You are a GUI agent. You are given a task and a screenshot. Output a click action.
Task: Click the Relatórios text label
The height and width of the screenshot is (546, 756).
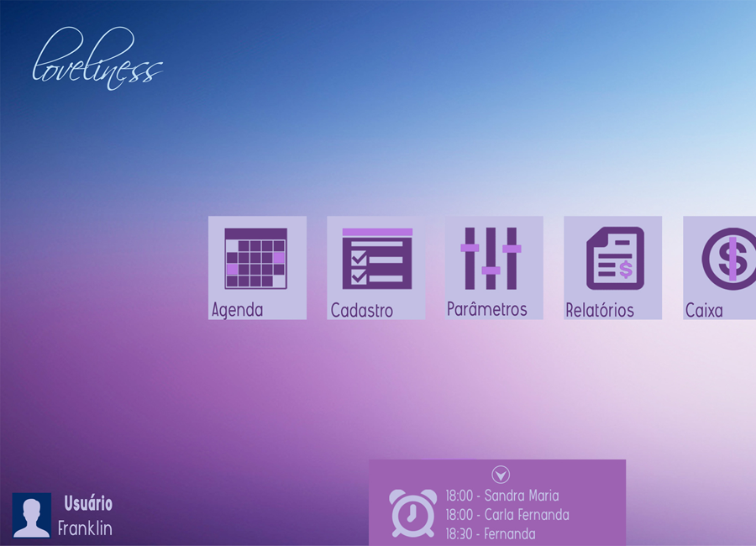click(600, 310)
